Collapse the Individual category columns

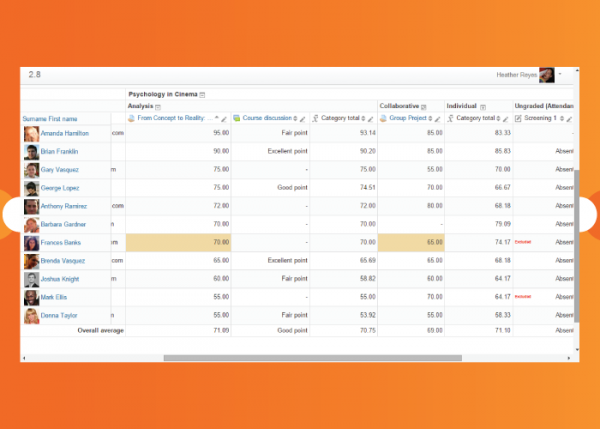483,106
